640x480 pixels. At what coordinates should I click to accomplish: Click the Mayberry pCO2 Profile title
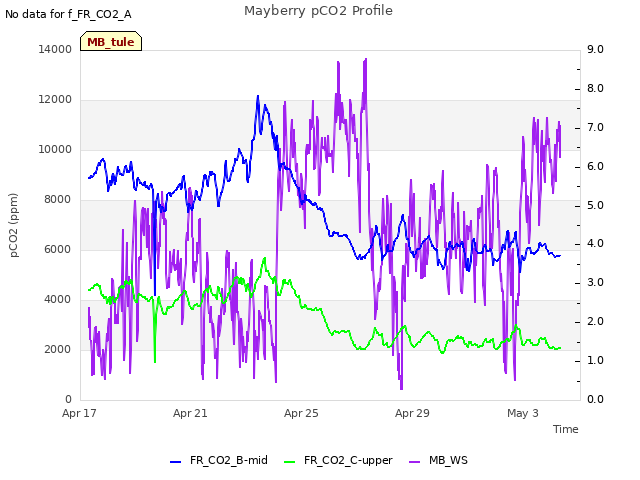pos(318,11)
